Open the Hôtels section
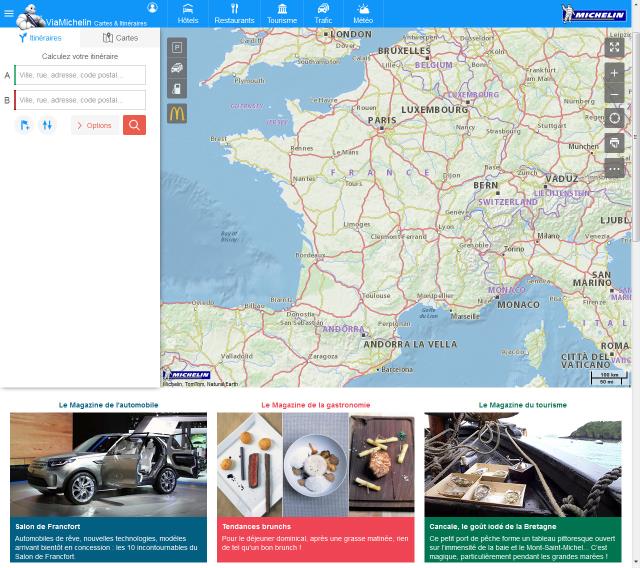This screenshot has width=640, height=568. [188, 14]
